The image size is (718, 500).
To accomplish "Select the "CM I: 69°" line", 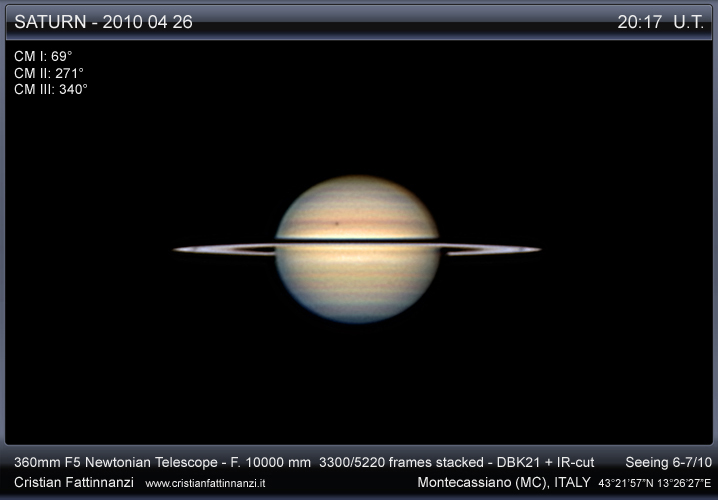I will click(x=43, y=56).
